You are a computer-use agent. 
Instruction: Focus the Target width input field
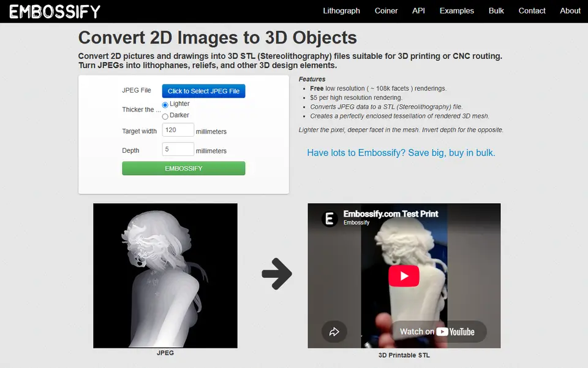(178, 130)
